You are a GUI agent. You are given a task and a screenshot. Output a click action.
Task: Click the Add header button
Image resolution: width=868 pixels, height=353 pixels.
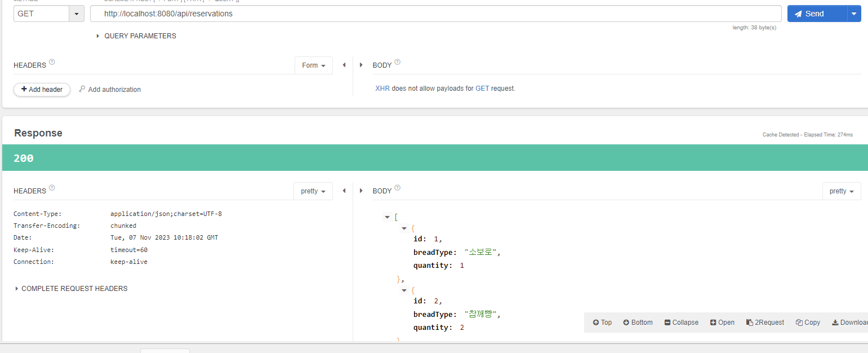pos(42,89)
